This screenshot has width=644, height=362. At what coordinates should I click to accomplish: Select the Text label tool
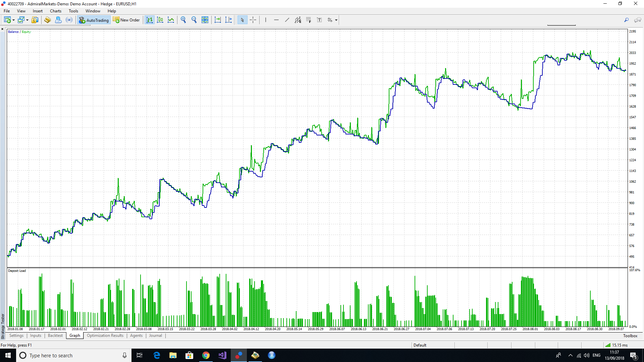319,20
